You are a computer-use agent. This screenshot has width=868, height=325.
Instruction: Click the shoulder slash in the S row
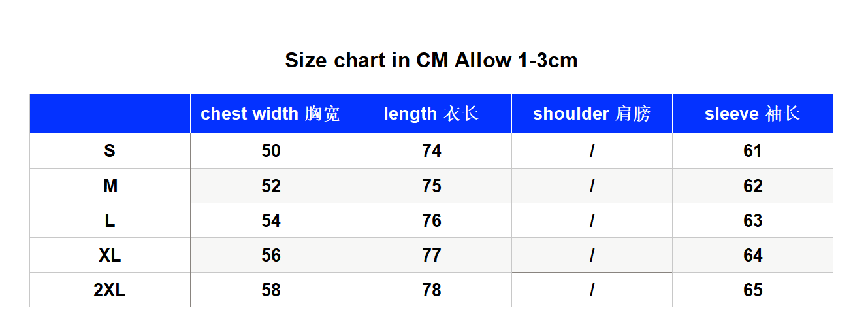pyautogui.click(x=592, y=151)
